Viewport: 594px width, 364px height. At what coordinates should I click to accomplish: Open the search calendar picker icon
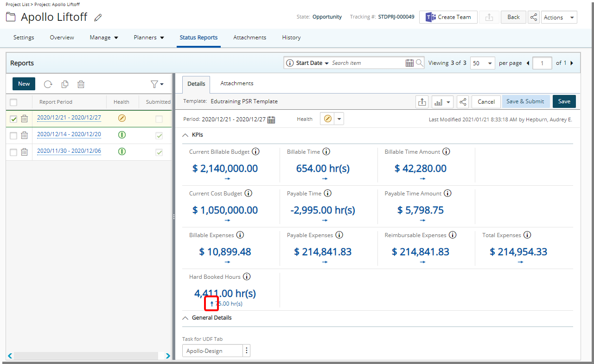click(409, 63)
